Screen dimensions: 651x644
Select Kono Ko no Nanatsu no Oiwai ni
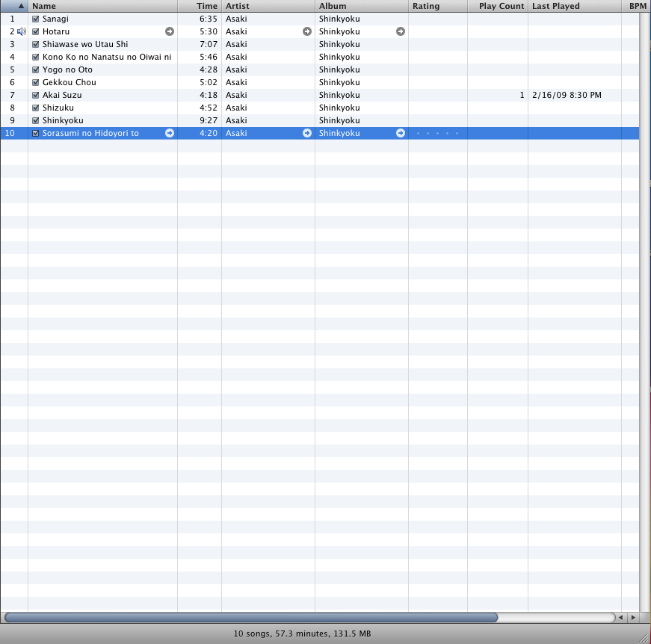[x=107, y=58]
